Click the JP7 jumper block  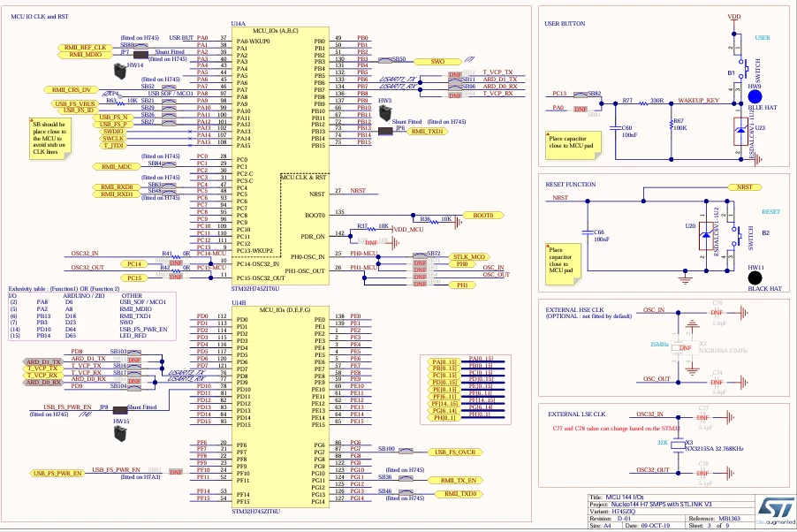[140, 55]
